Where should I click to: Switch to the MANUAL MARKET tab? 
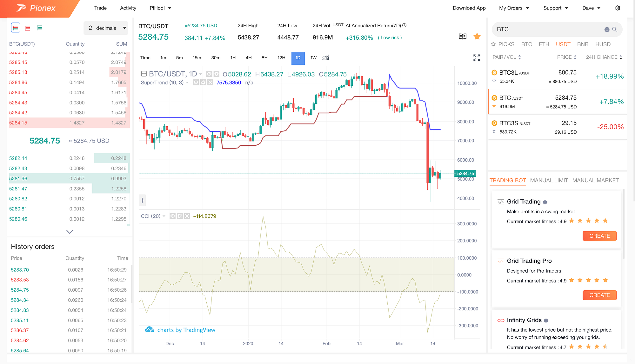pyautogui.click(x=595, y=180)
